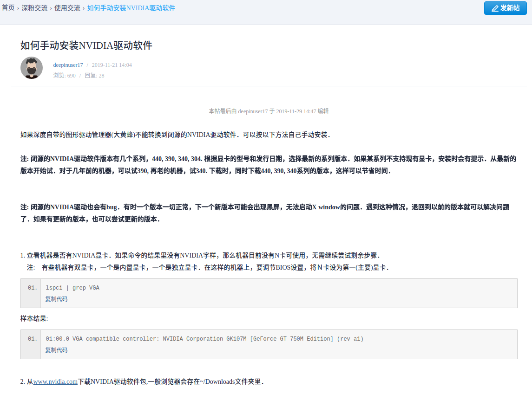This screenshot has width=532, height=394.
Task: Click the post title heading
Action: click(86, 45)
